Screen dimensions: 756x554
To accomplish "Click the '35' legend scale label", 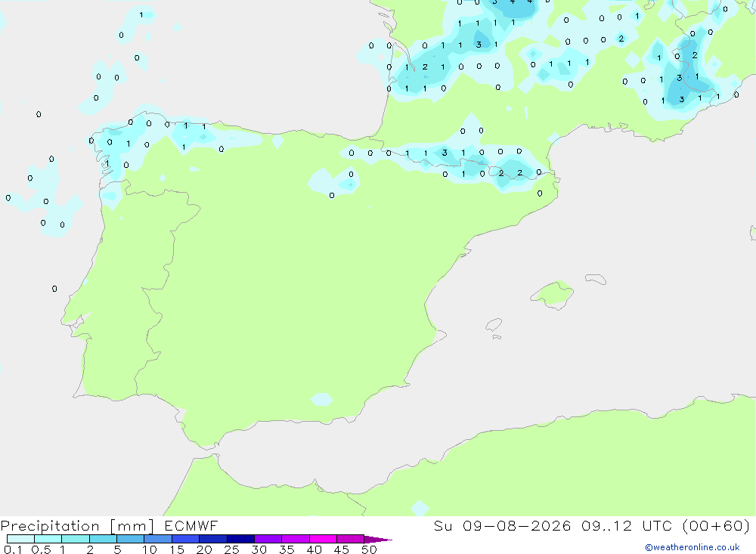I will pyautogui.click(x=287, y=549).
